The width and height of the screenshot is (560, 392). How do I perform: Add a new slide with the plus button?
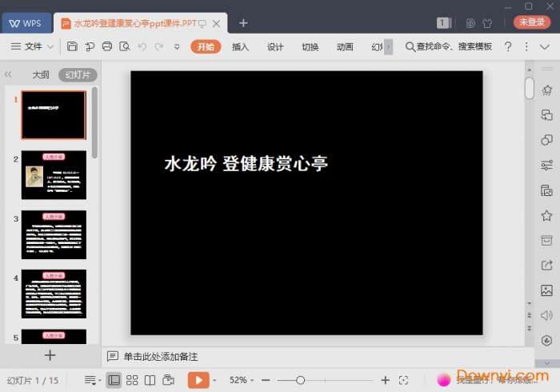click(50, 355)
